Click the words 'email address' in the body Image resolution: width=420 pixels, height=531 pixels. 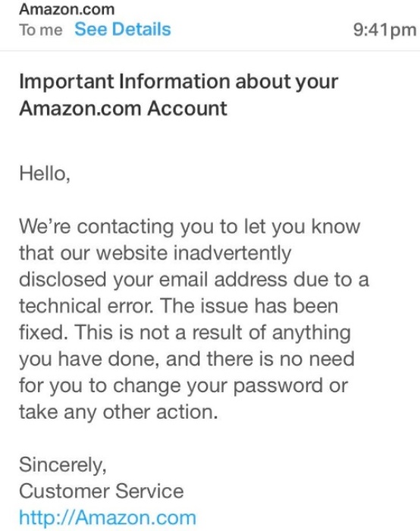point(223,280)
